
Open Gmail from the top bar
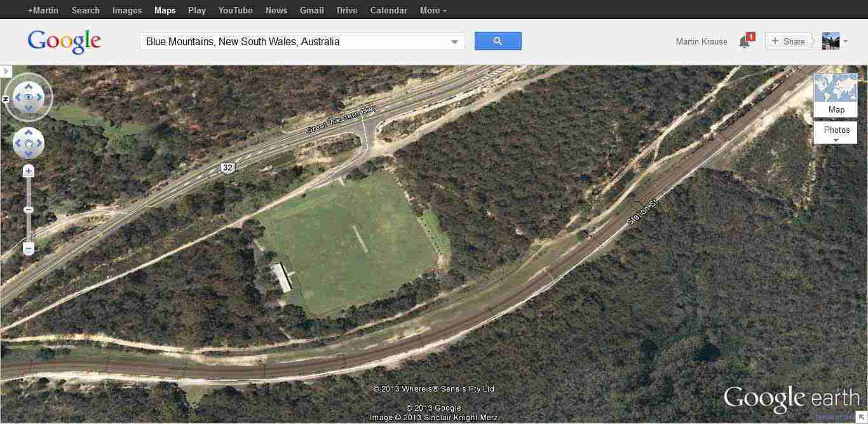(x=312, y=10)
